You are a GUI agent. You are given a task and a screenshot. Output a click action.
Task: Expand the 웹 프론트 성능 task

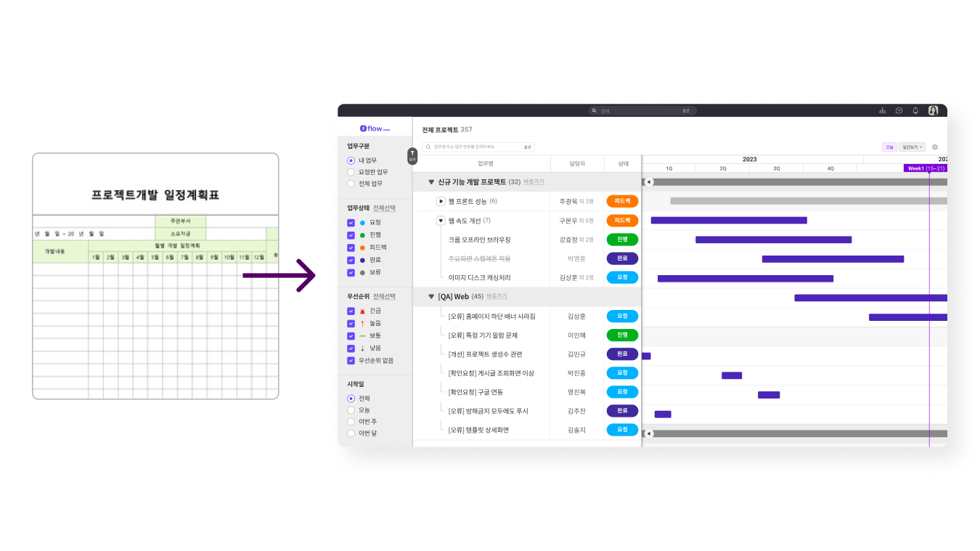point(441,201)
